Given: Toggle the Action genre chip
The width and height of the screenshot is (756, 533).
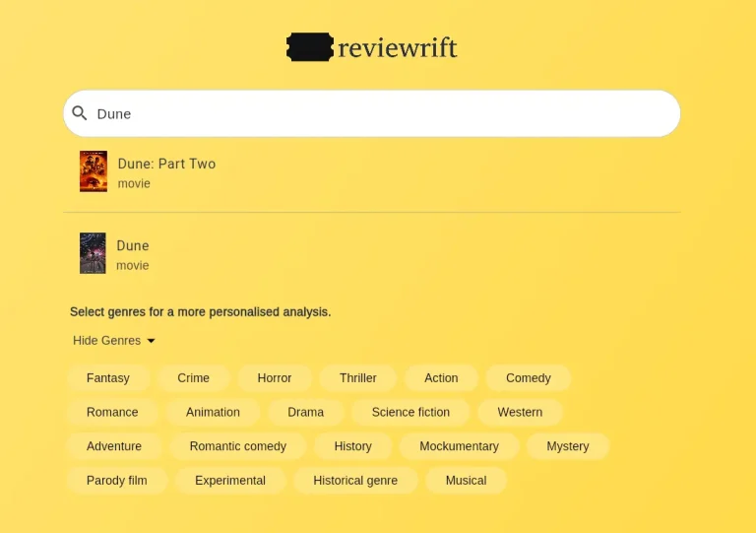Looking at the screenshot, I should click(x=441, y=378).
